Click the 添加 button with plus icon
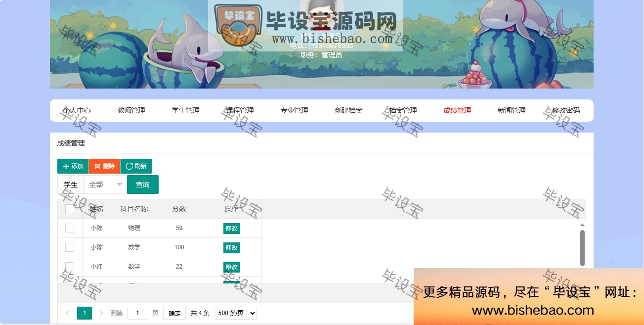Viewport: 644px width, 325px height. pyautogui.click(x=73, y=166)
